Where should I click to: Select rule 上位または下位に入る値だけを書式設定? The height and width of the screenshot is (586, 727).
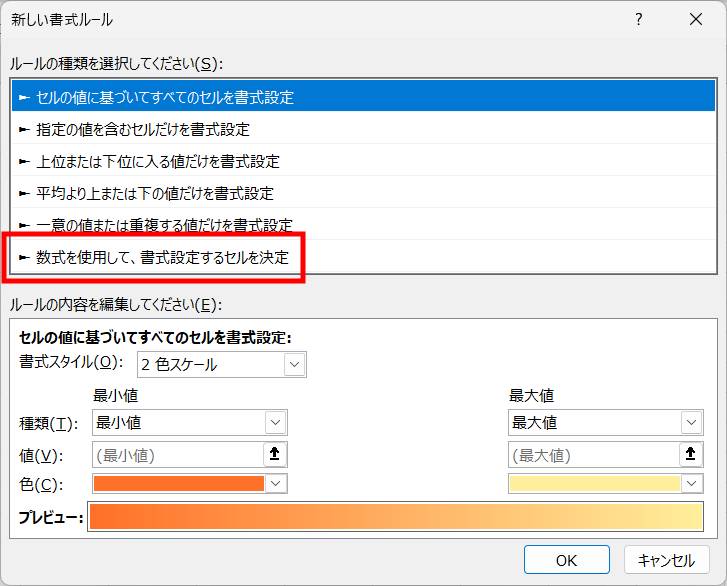click(x=364, y=161)
